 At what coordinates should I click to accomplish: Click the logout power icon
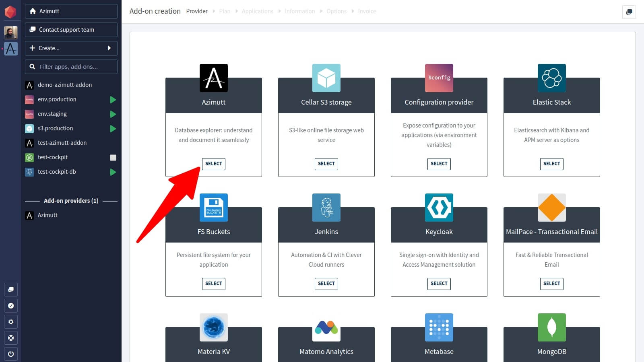(x=10, y=354)
